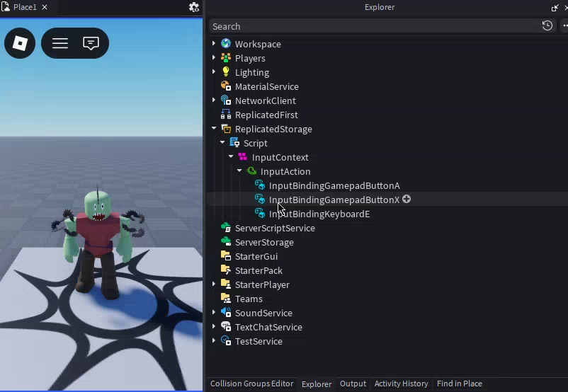Viewport: 568px width, 392px height.
Task: Select the Teams row
Action: [387, 299]
